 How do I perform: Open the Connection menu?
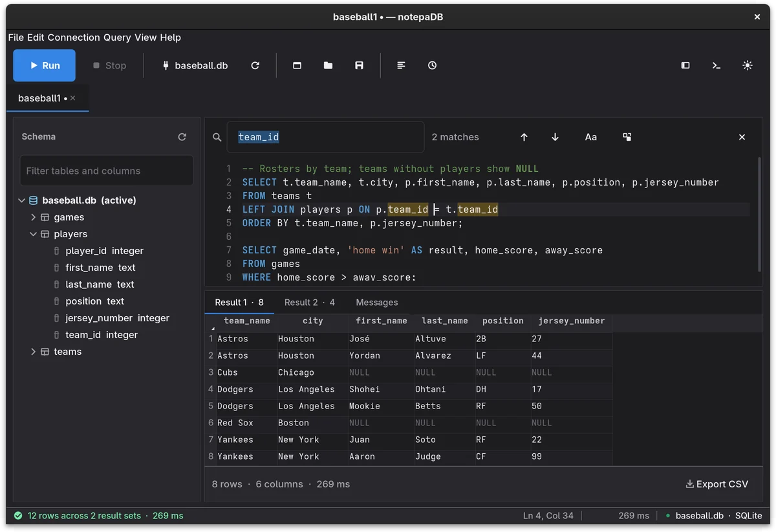(x=74, y=37)
